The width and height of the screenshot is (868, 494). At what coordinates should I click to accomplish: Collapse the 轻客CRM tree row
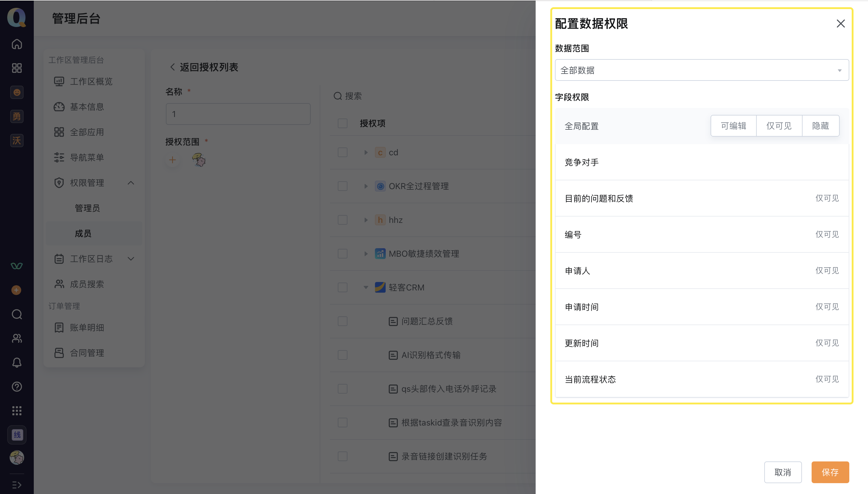click(x=366, y=287)
